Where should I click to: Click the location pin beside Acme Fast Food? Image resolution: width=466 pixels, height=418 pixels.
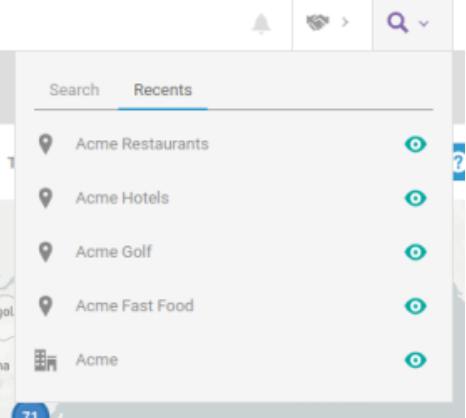pyautogui.click(x=46, y=306)
